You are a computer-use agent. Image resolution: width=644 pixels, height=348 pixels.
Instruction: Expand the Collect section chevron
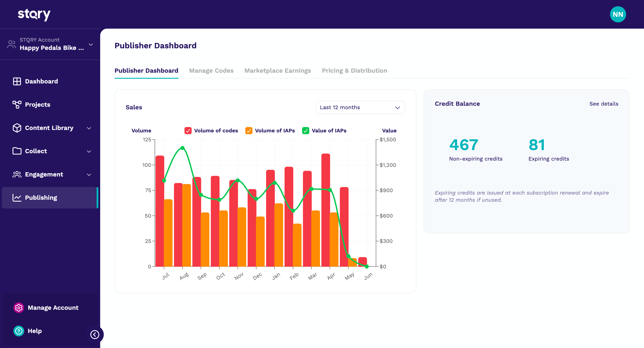pyautogui.click(x=89, y=151)
